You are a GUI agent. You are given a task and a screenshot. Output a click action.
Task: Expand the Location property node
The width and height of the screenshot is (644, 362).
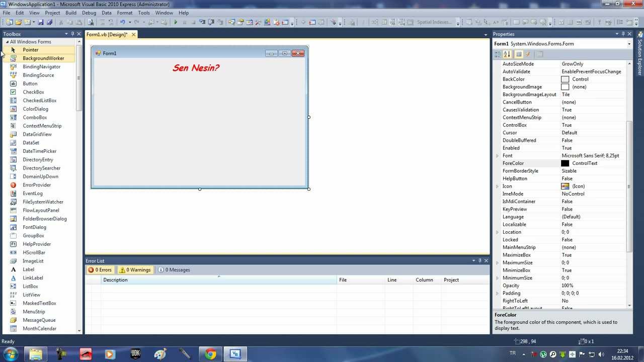click(x=498, y=232)
